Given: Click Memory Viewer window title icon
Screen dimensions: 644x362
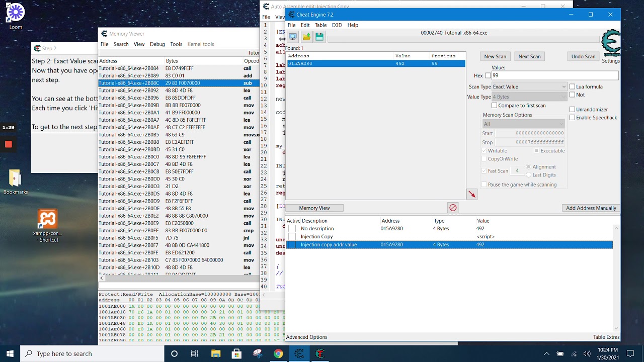Looking at the screenshot, I should tap(104, 34).
